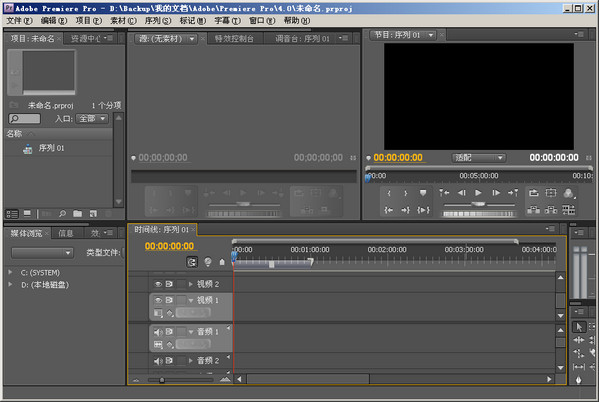Image resolution: width=599 pixels, height=402 pixels.
Task: Select the 序列 01 item in the Project panel
Action: 51,148
